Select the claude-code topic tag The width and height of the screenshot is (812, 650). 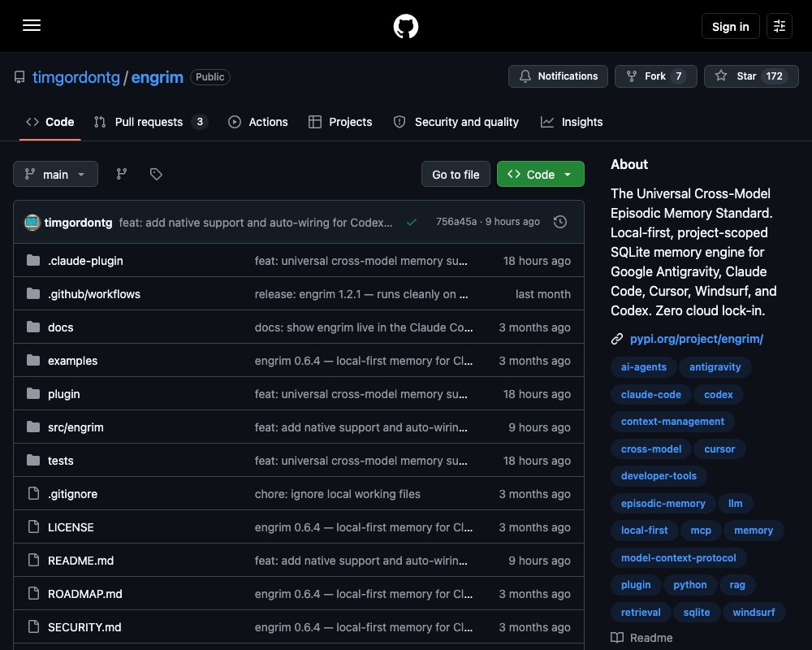[x=651, y=394]
